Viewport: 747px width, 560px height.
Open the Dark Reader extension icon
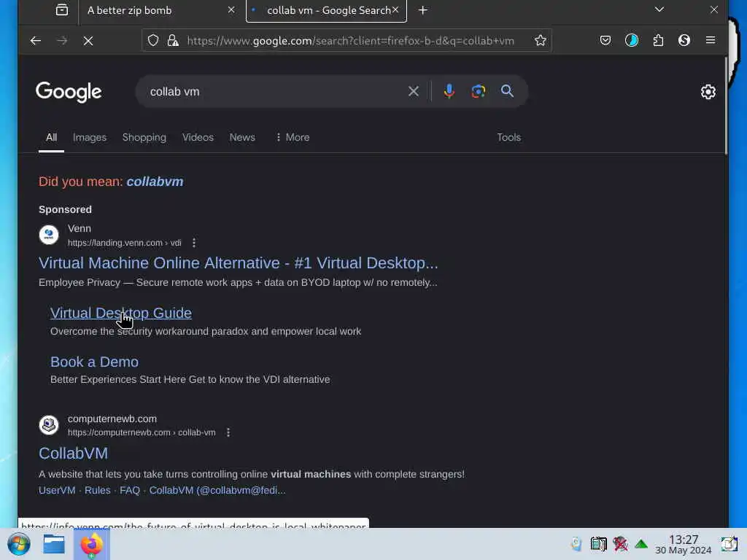coord(631,41)
